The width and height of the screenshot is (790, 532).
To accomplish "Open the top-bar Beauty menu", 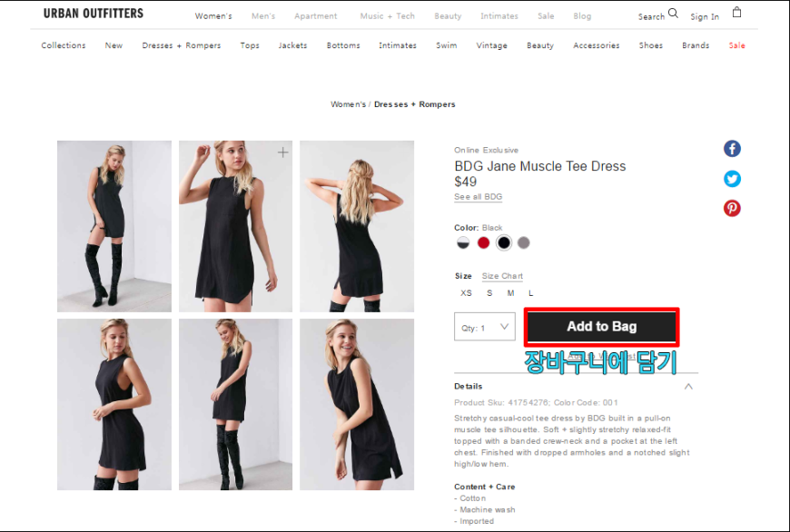I will click(x=448, y=16).
